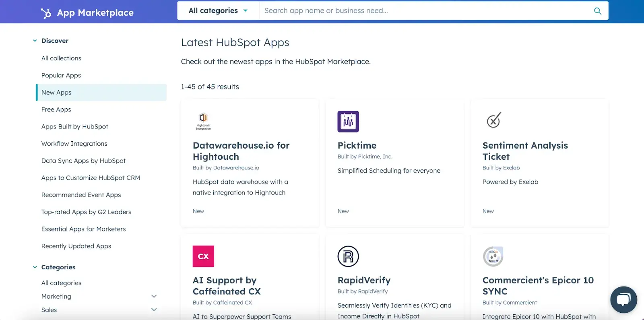Open Essential Apps for Marketers
This screenshot has width=644, height=320.
84,229
